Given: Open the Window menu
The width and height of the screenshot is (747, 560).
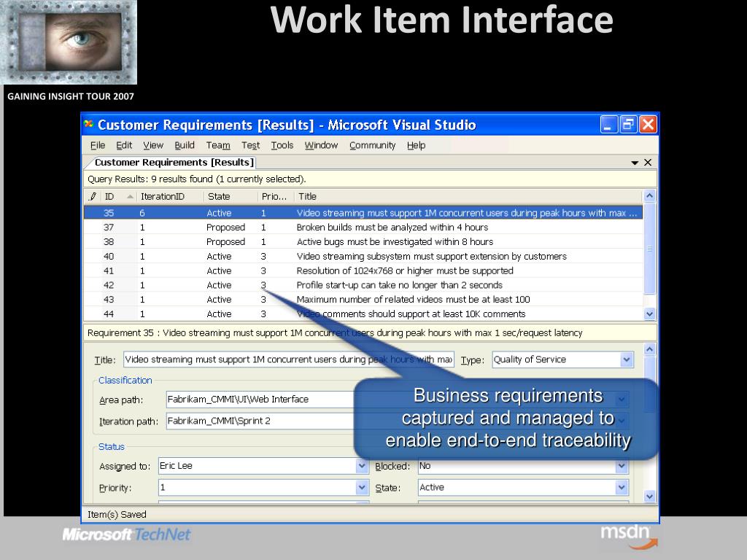Looking at the screenshot, I should (321, 145).
